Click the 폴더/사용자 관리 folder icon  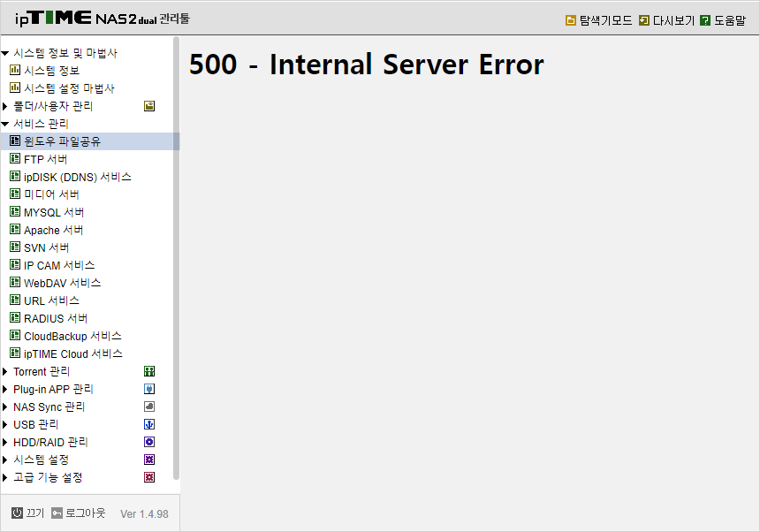tap(149, 106)
